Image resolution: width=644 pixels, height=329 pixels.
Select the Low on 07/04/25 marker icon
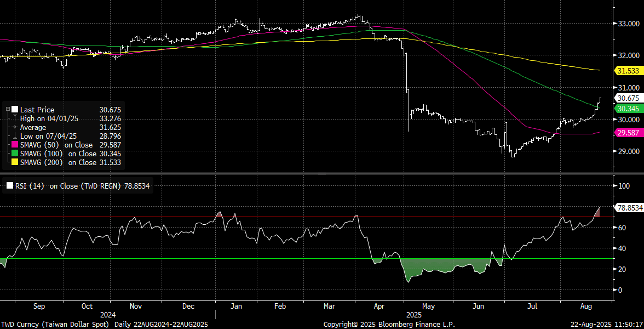tap(15, 136)
